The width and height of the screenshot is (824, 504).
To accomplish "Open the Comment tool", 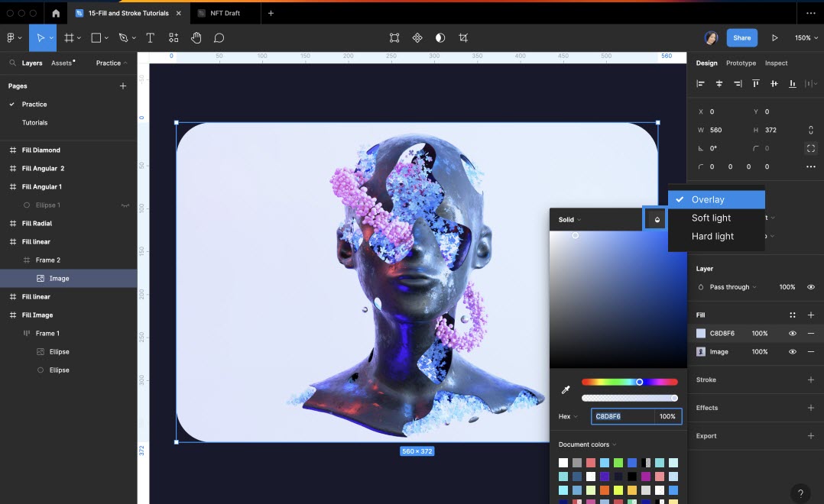I will (219, 38).
